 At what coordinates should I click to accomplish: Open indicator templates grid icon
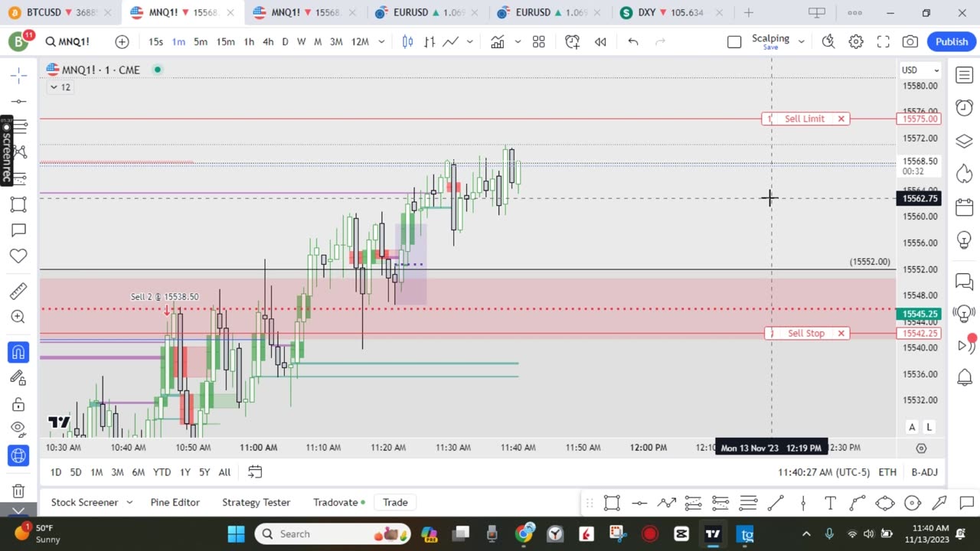coord(539,42)
